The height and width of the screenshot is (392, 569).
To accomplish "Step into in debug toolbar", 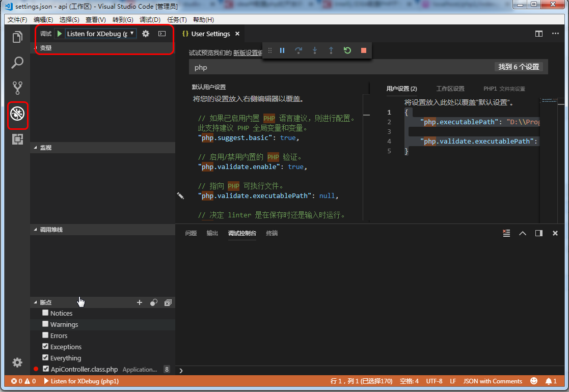I will coord(315,50).
